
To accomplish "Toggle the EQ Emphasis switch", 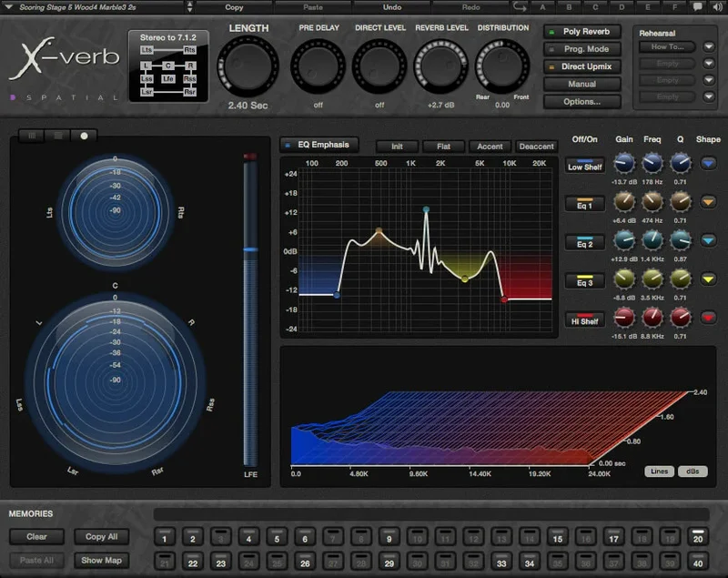I will click(319, 145).
